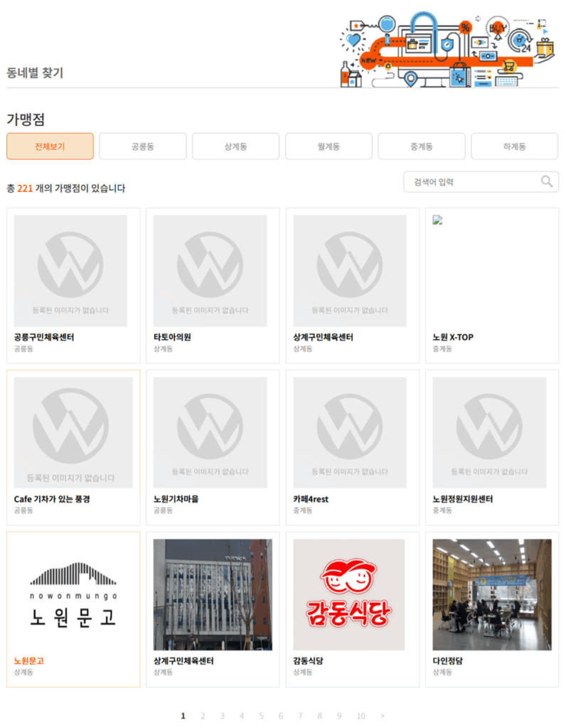Filter stores by 공릉동
Screen dimensions: 566x728
coord(142,146)
